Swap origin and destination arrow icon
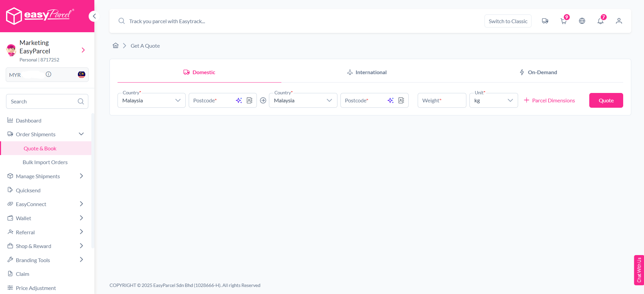Viewport: 644px width, 294px height. point(263,100)
